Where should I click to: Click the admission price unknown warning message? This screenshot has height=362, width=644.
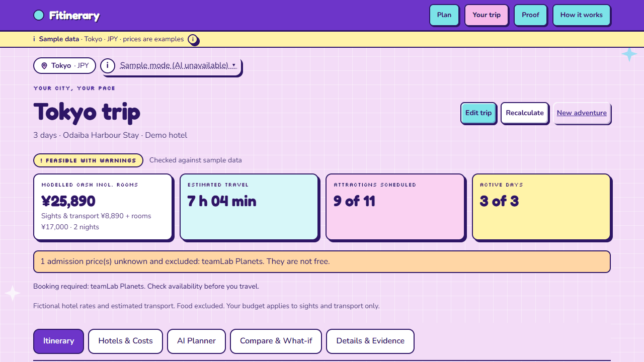coord(322,261)
